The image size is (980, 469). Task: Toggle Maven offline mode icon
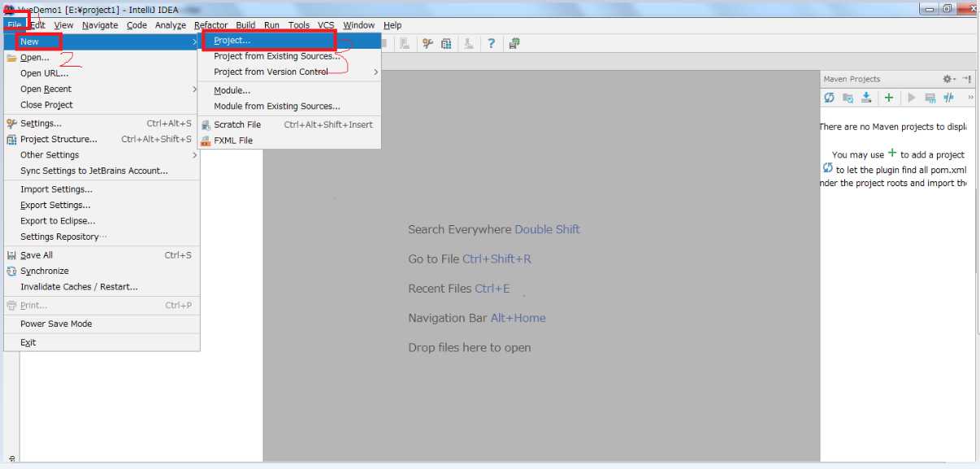pos(948,98)
